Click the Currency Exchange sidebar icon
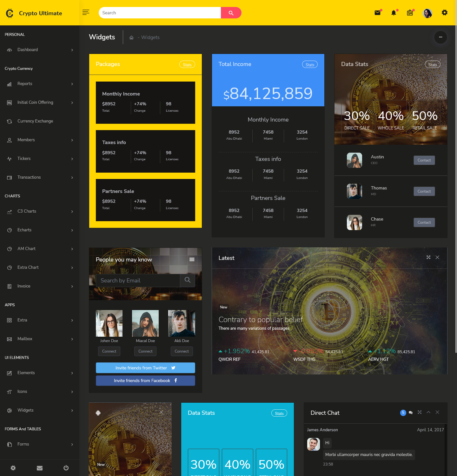Image resolution: width=457 pixels, height=476 pixels. [x=9, y=121]
